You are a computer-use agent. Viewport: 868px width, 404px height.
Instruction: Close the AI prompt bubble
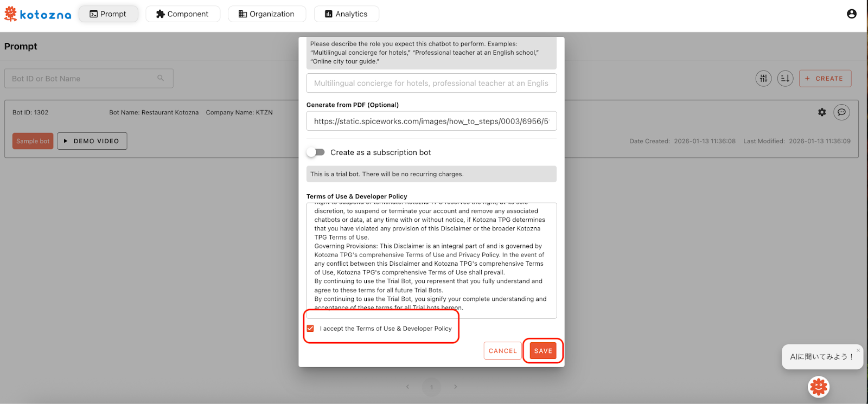(858, 350)
